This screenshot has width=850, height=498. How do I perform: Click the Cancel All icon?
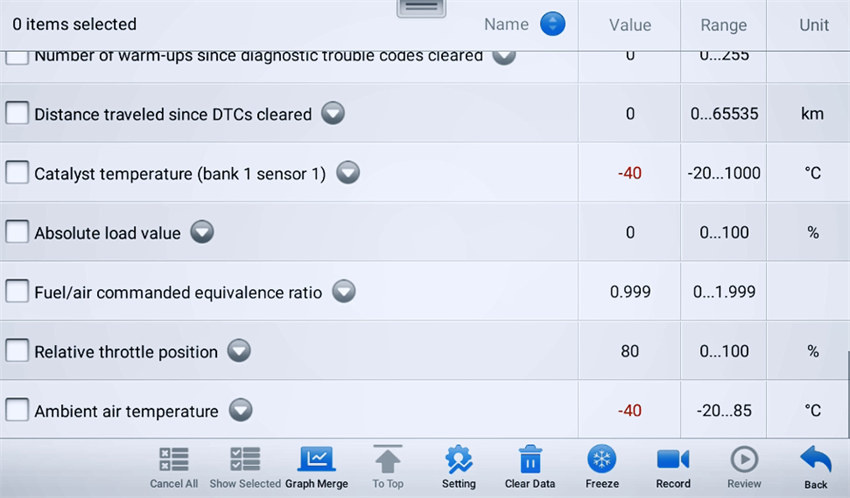click(x=174, y=461)
